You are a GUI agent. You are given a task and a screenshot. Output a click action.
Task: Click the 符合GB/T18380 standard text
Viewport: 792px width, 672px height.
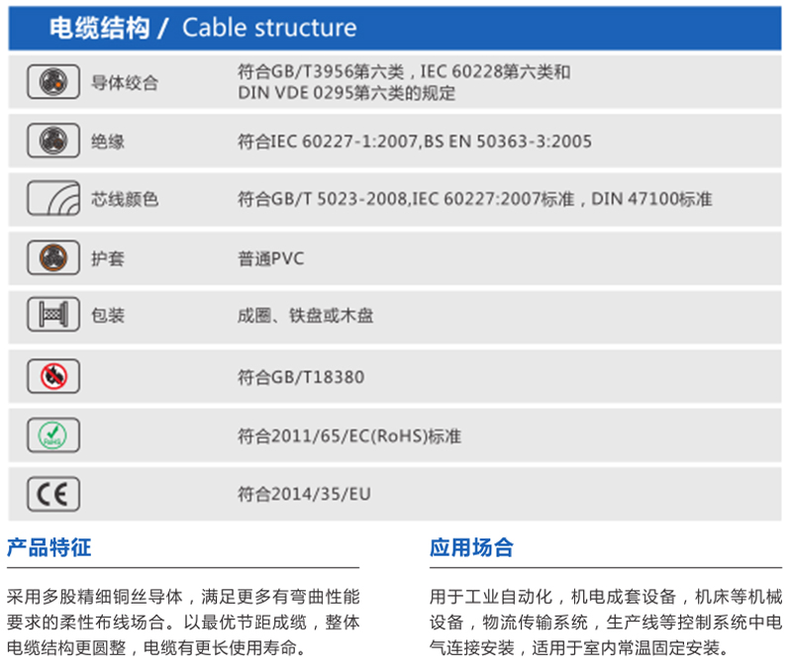[301, 376]
